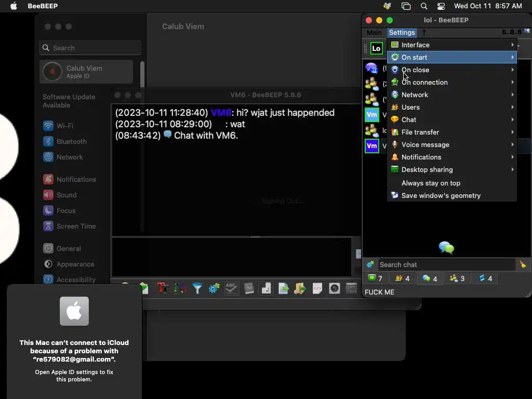Expand arrow next to Users
Screen dimensions: 532x399
512,107
